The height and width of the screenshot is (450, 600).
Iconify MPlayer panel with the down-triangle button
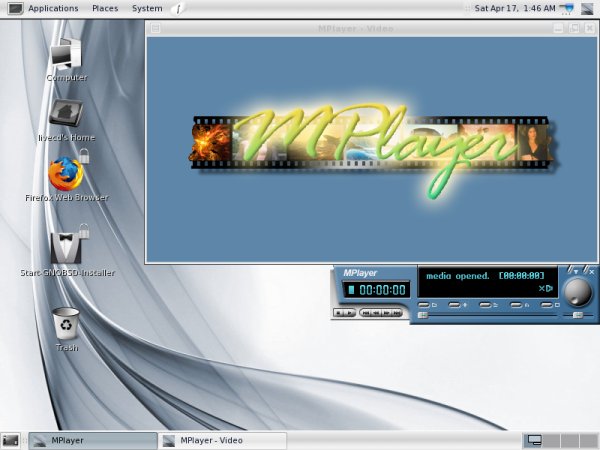click(x=576, y=272)
